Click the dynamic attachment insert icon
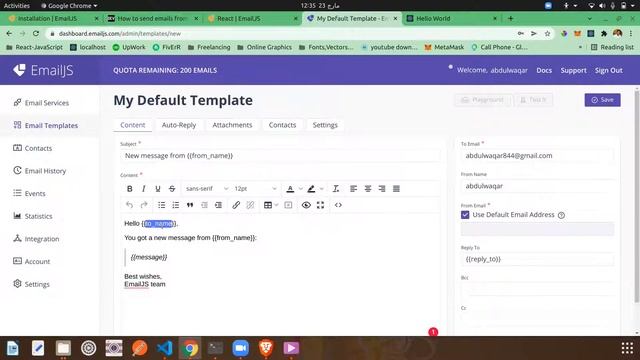Image resolution: width=640 pixels, height=360 pixels. (x=288, y=205)
